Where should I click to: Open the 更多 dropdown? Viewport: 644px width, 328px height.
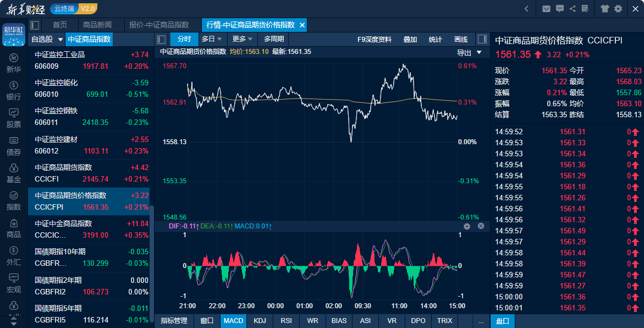click(x=243, y=39)
